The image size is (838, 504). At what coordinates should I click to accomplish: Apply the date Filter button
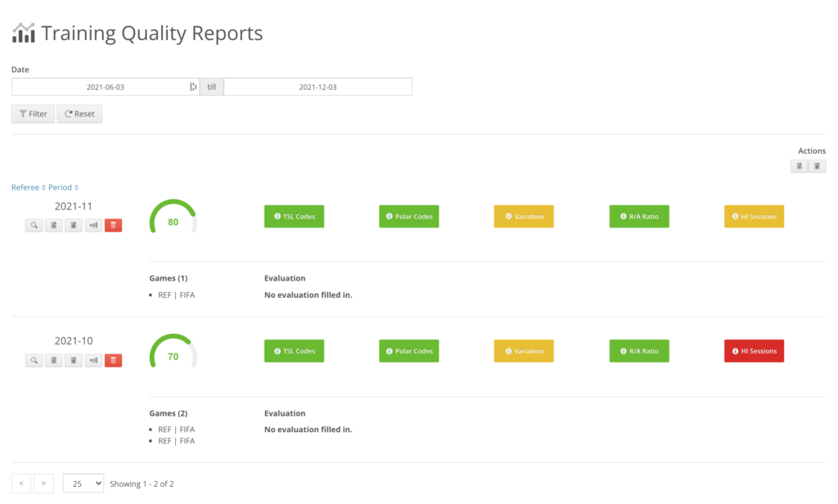33,114
